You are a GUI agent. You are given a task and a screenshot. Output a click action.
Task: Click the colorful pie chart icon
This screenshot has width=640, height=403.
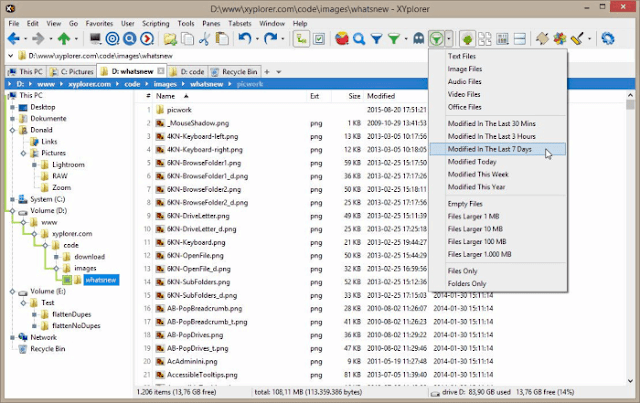tap(342, 39)
